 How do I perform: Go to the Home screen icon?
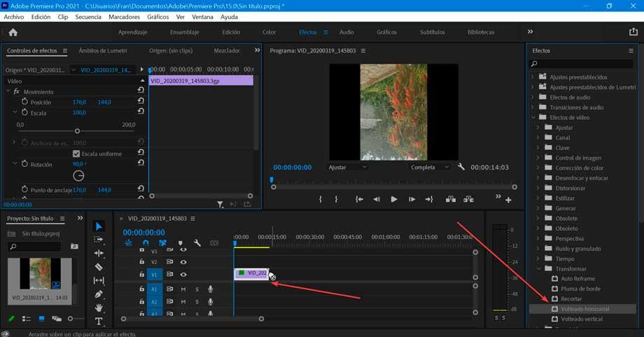pyautogui.click(x=13, y=32)
